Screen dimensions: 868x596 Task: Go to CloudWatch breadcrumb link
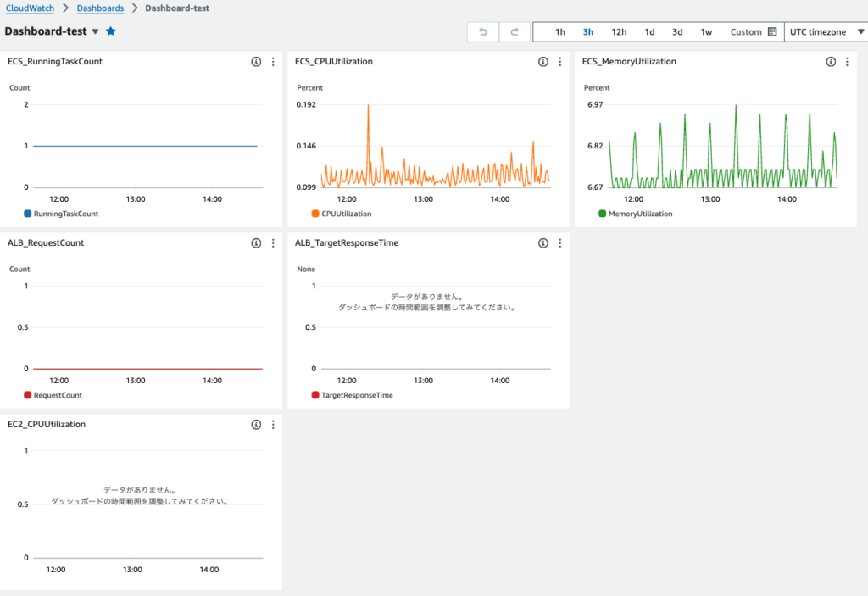tap(32, 8)
